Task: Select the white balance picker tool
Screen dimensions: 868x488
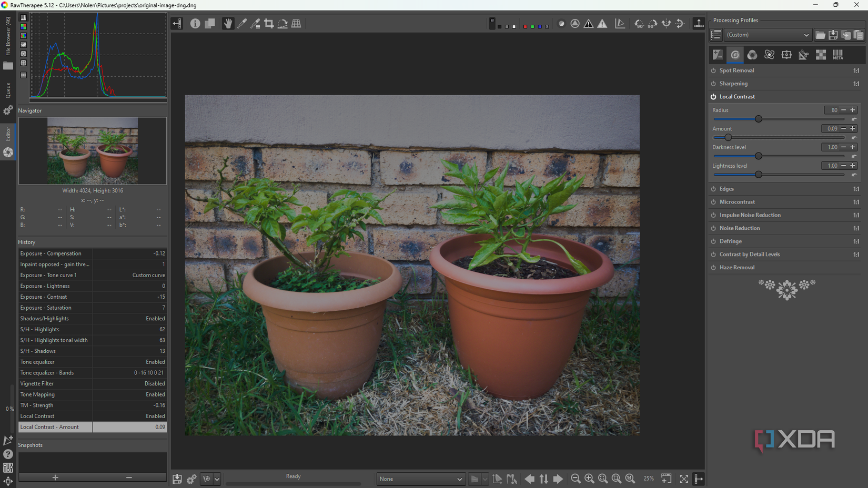Action: 242,24
